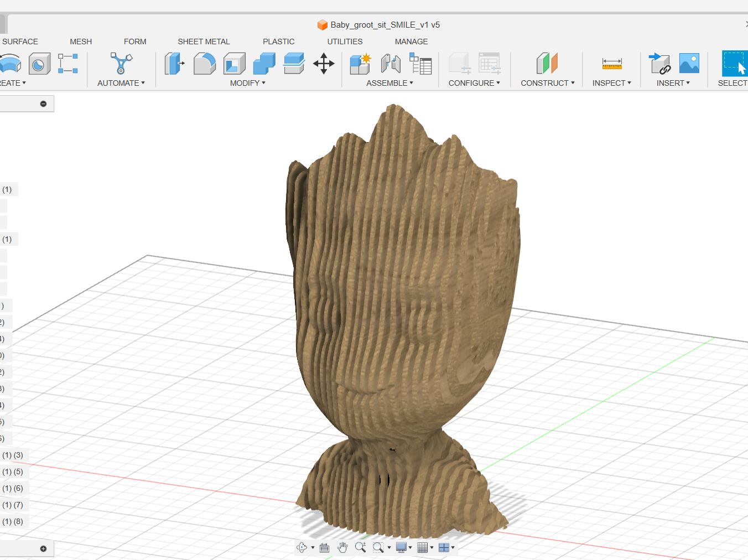Open the Zoom Window dropdown arrow
748x560 pixels.
coord(389,548)
